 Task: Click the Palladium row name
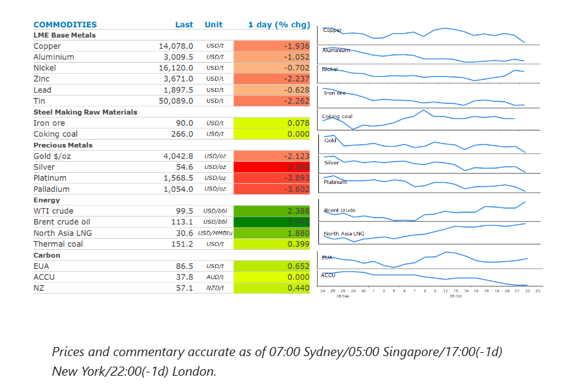(x=52, y=189)
